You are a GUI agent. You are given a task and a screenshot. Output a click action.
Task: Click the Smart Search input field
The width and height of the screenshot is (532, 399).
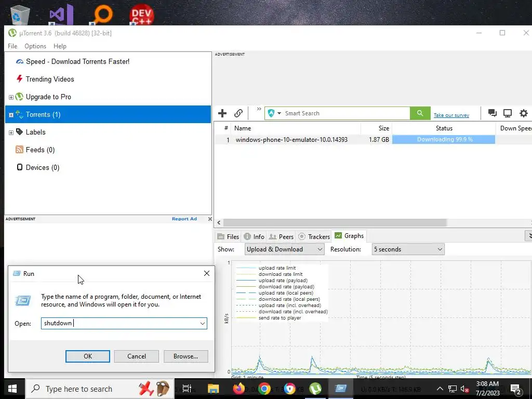click(345, 113)
